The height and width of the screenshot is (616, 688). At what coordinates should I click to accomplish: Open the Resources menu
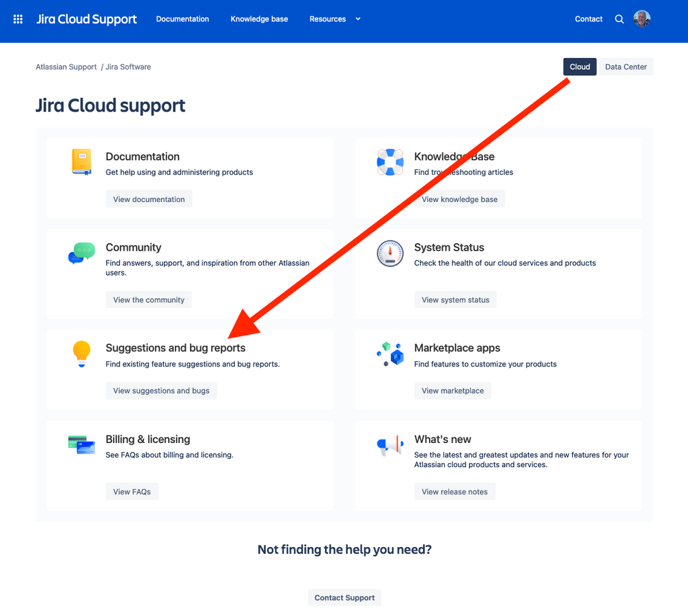pyautogui.click(x=328, y=19)
